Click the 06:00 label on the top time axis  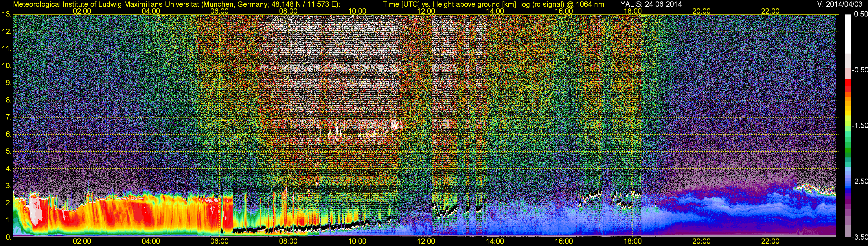(219, 11)
